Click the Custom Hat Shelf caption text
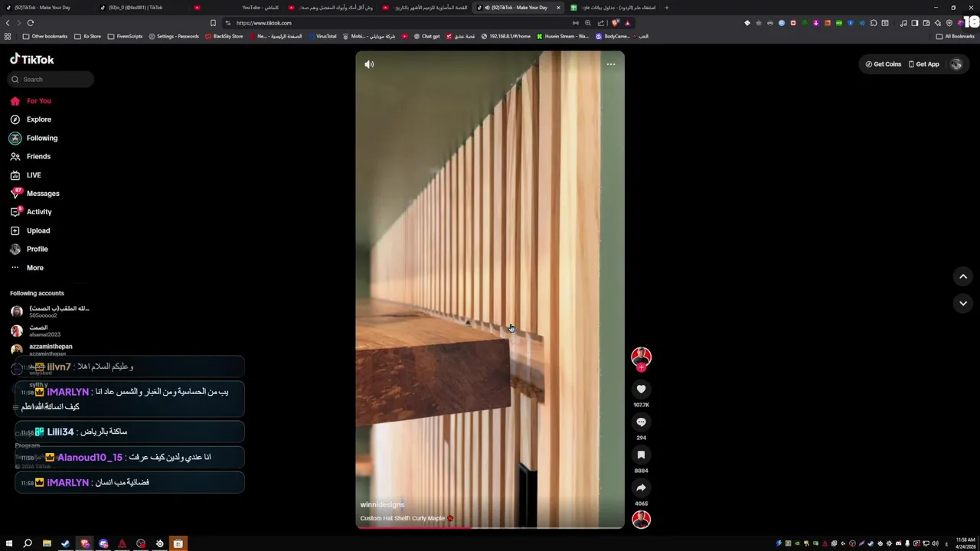This screenshot has height=551, width=980. click(x=402, y=518)
